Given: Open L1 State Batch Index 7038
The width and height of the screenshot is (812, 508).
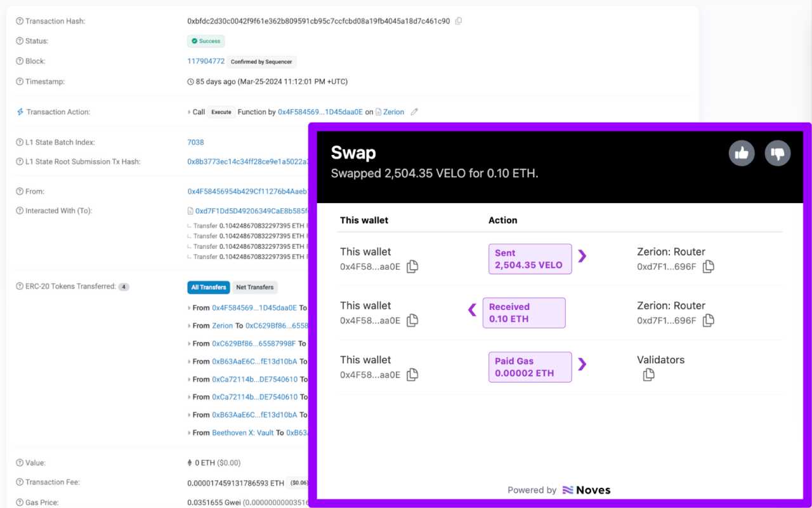Looking at the screenshot, I should click(195, 142).
